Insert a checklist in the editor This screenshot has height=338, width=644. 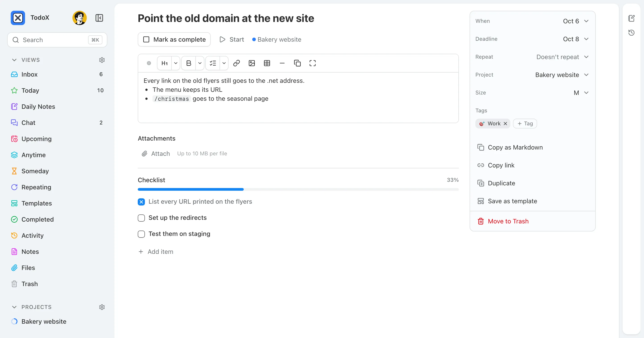tap(213, 63)
